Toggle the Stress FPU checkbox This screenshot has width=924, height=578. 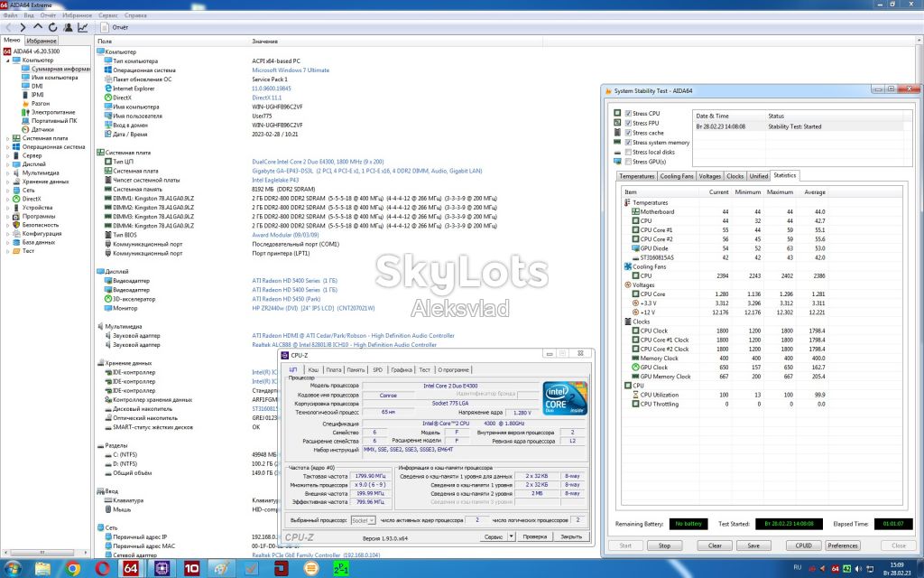(x=628, y=123)
